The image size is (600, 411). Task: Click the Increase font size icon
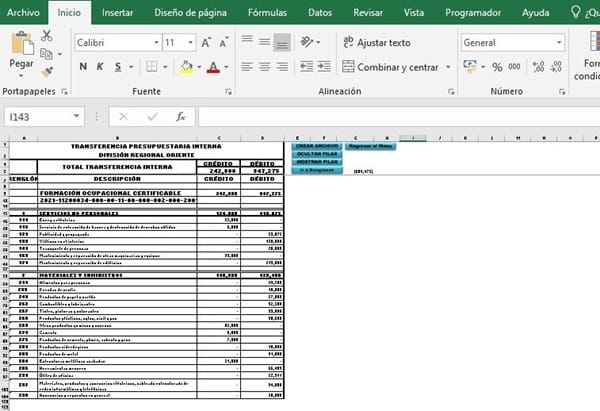coord(206,43)
